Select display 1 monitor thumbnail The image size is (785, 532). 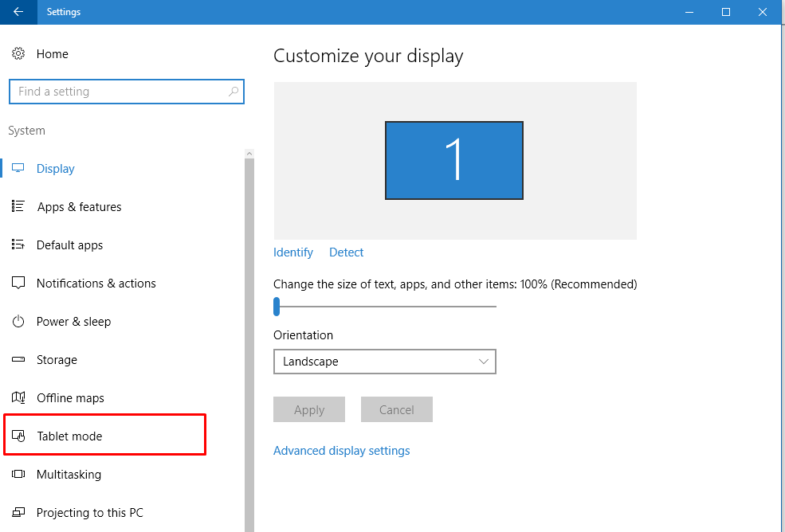(x=454, y=160)
